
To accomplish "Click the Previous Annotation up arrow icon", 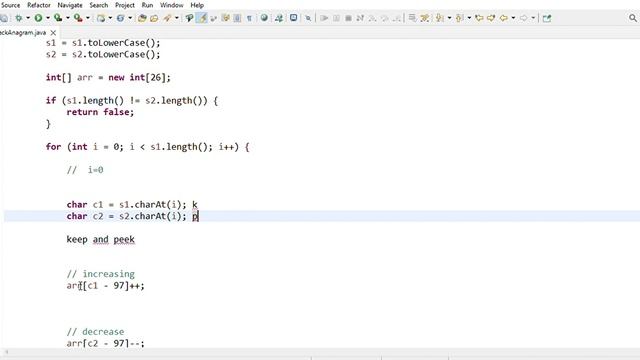I will [460, 18].
